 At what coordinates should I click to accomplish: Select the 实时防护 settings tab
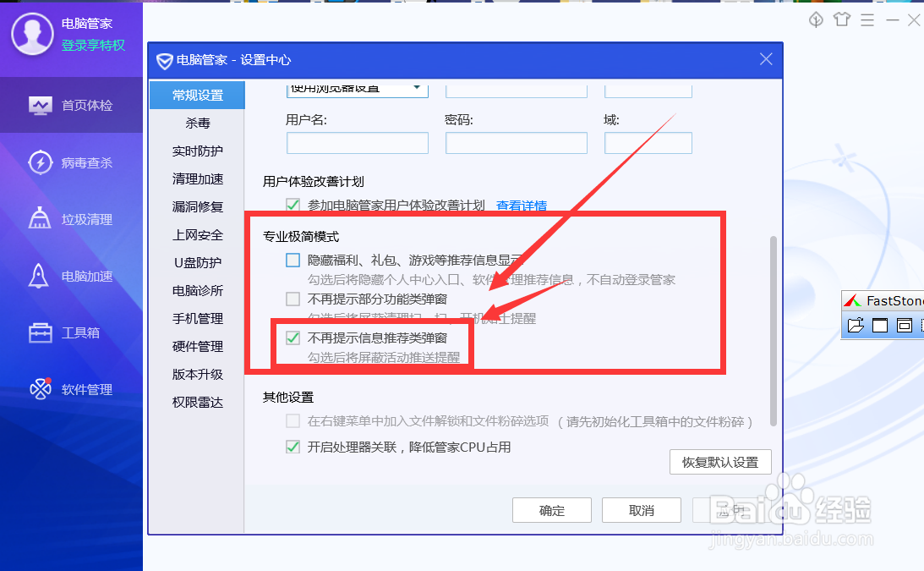(198, 151)
